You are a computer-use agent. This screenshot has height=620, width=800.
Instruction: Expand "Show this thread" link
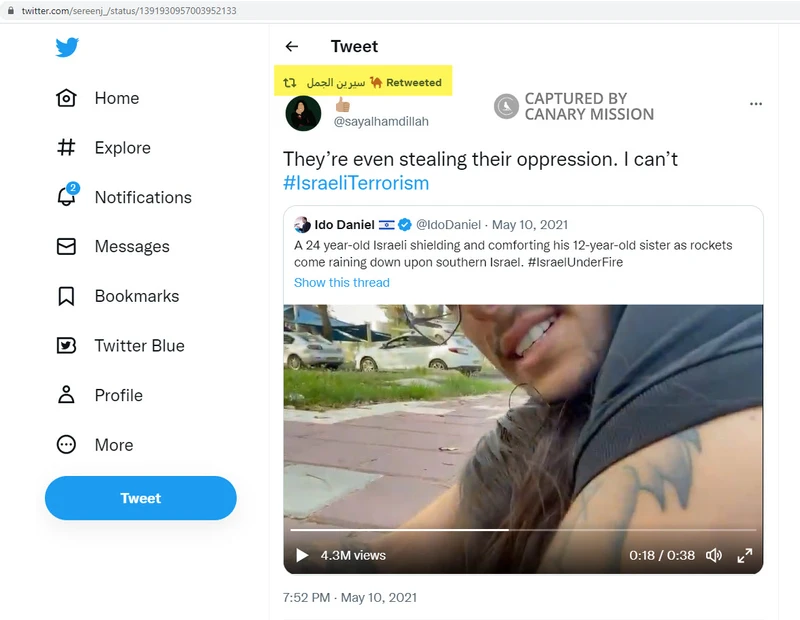click(342, 283)
